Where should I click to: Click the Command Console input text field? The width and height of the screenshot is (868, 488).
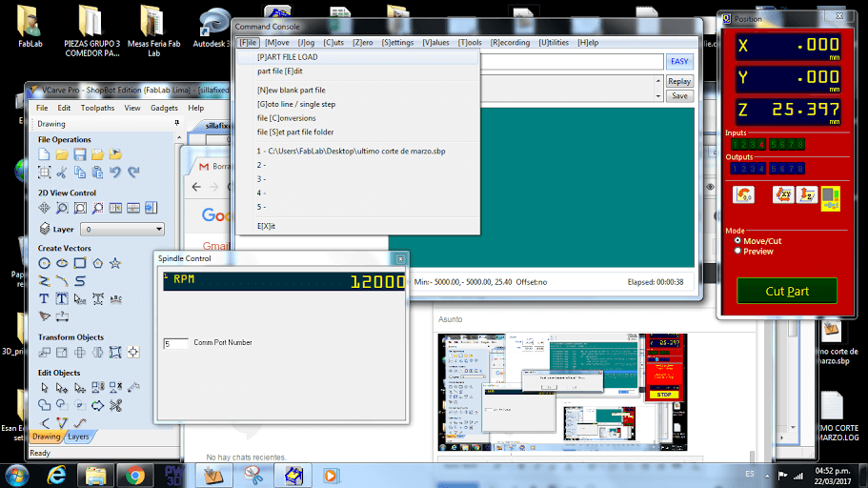(572, 62)
